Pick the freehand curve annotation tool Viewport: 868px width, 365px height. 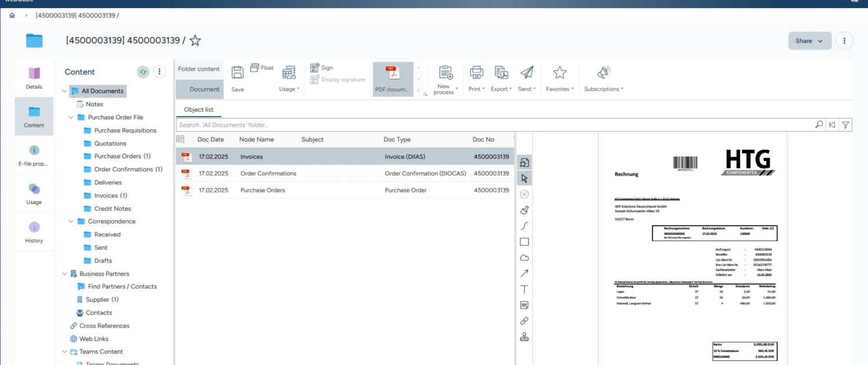[524, 226]
